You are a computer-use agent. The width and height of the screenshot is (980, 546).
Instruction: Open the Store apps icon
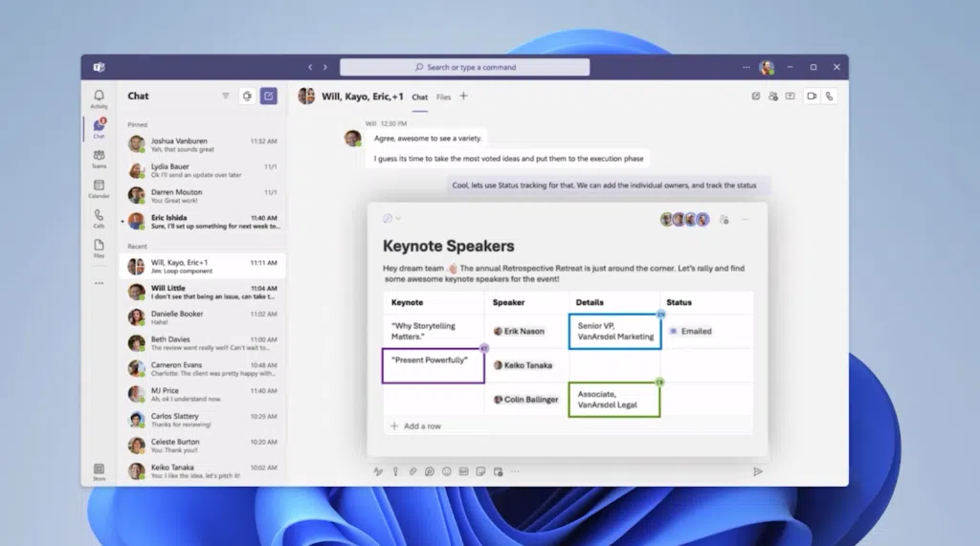(99, 471)
